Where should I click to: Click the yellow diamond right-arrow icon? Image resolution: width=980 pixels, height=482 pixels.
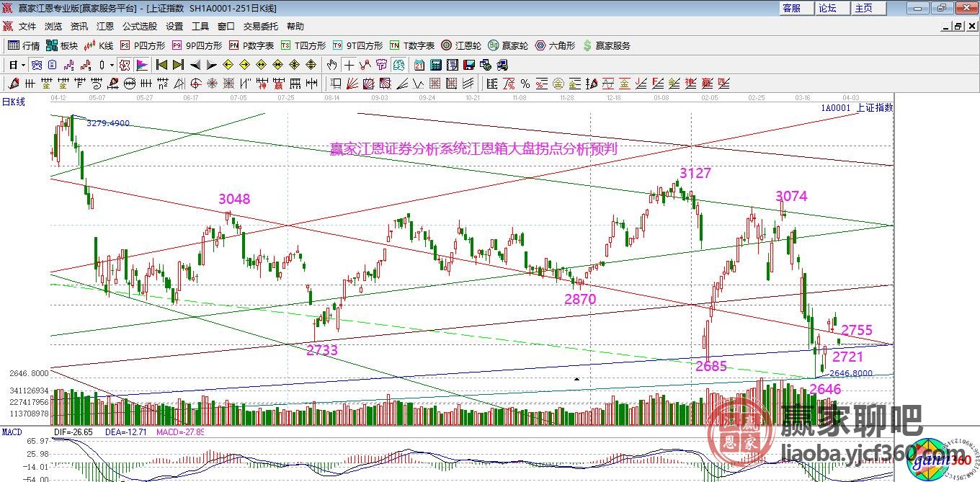(244, 65)
